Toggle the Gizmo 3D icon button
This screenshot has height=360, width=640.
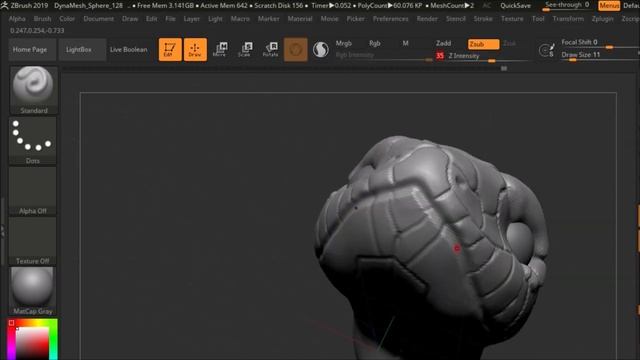[x=296, y=49]
